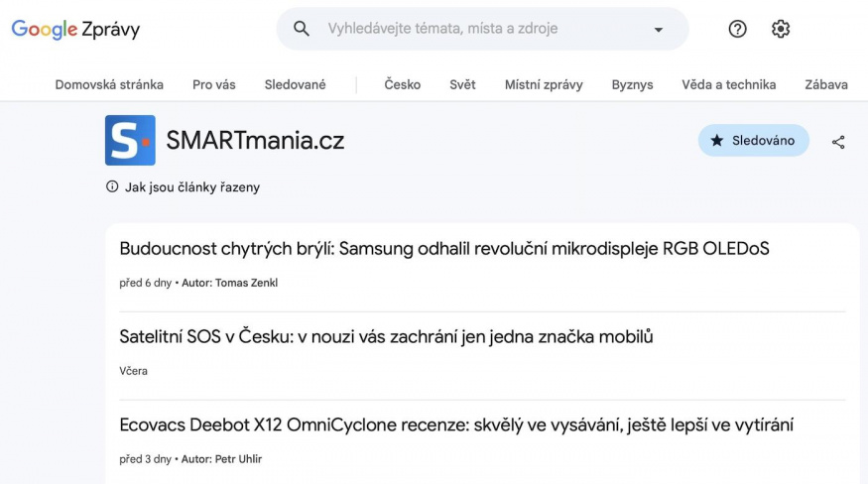Click the author text Tomas Zenkl
This screenshot has width=868, height=484.
246,283
